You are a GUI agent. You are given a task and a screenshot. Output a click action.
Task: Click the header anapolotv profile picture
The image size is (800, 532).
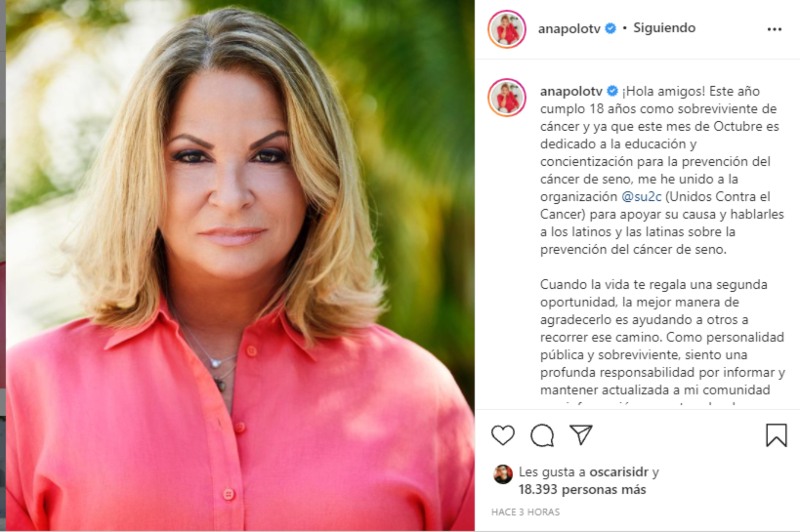507,29
